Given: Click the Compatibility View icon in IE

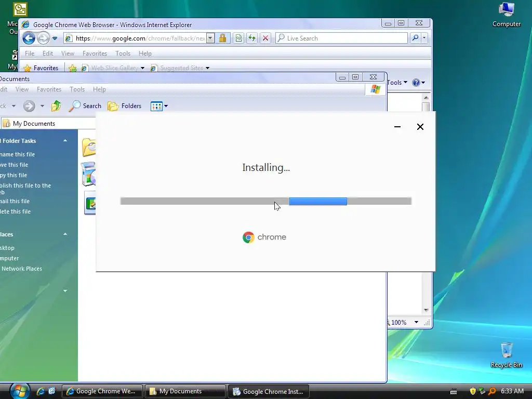Looking at the screenshot, I should pyautogui.click(x=238, y=38).
